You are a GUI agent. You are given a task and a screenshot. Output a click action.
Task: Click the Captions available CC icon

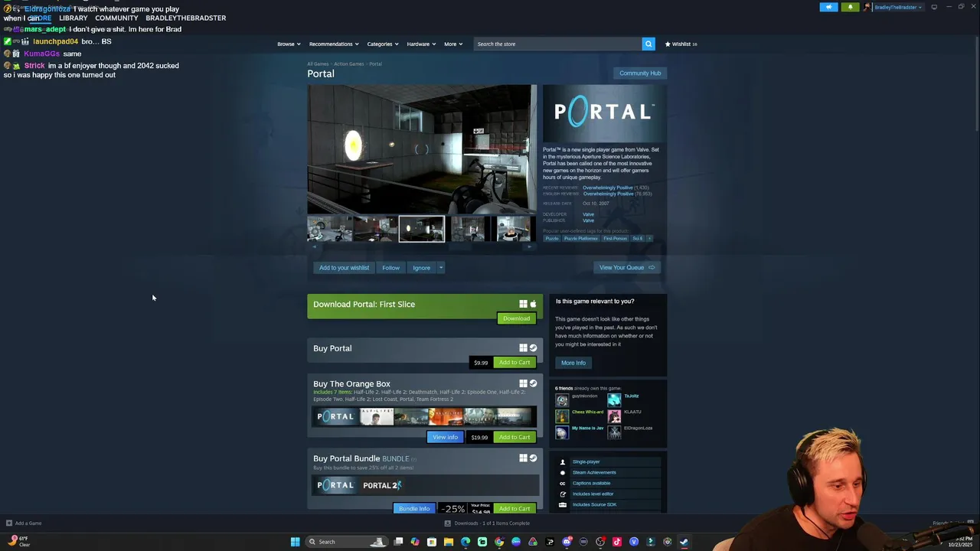coord(563,483)
